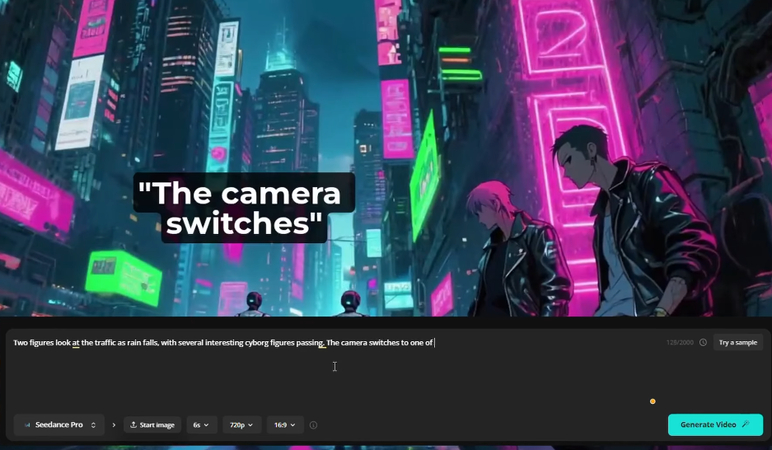Click inside the video prompt text box
772x450 pixels.
pos(335,372)
